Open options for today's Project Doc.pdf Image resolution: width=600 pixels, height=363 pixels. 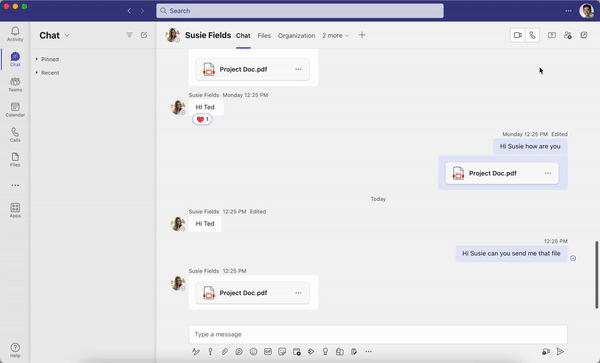pyautogui.click(x=298, y=293)
